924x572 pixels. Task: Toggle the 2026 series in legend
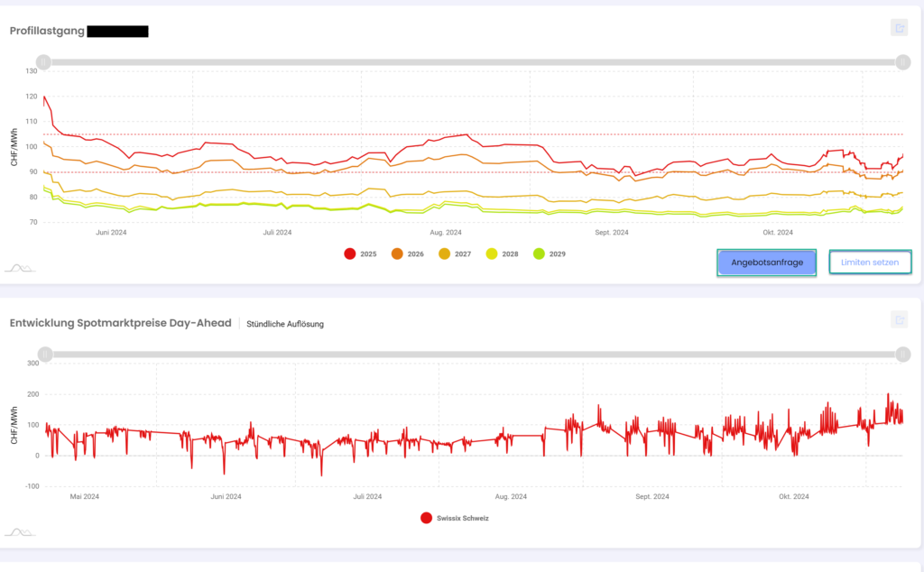407,254
